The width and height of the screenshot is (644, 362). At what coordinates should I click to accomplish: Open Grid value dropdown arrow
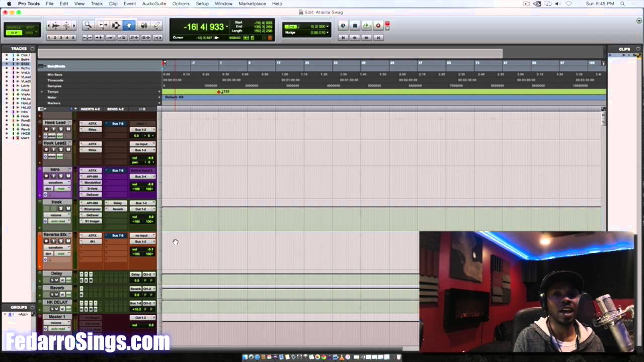328,26
